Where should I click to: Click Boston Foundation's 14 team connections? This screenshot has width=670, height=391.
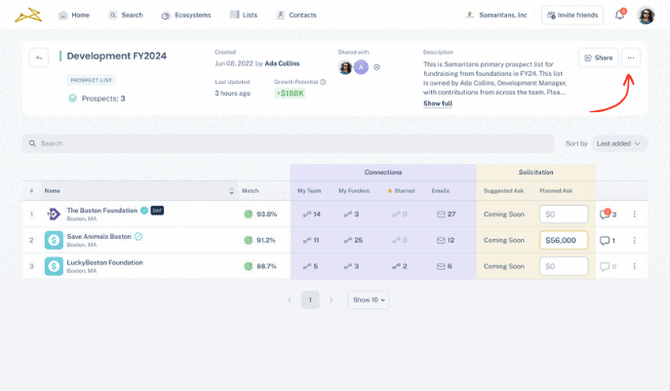311,214
